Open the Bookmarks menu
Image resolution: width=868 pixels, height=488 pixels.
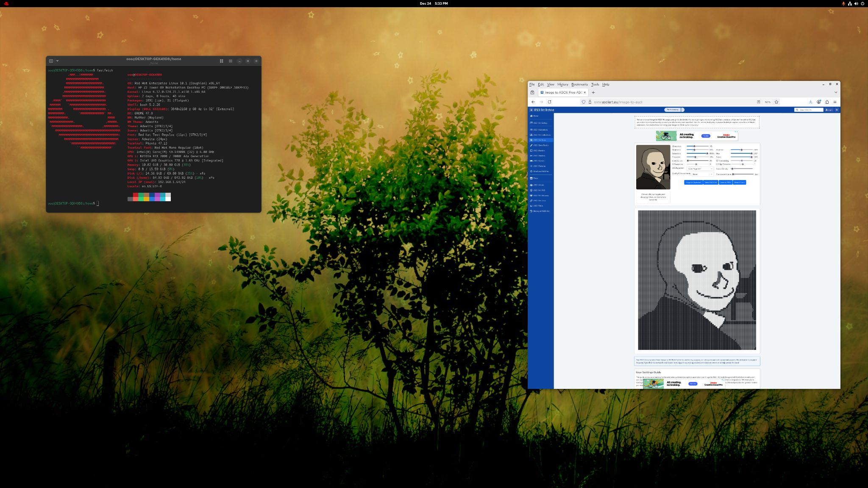click(579, 84)
